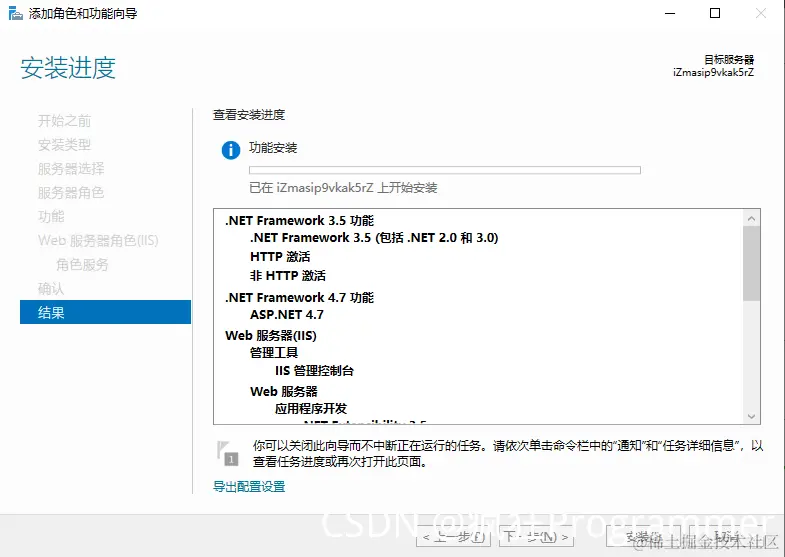Click .NET Framework 3.5 (包括 .NET 2.0 和 3.0)
This screenshot has width=785, height=557.
374,238
